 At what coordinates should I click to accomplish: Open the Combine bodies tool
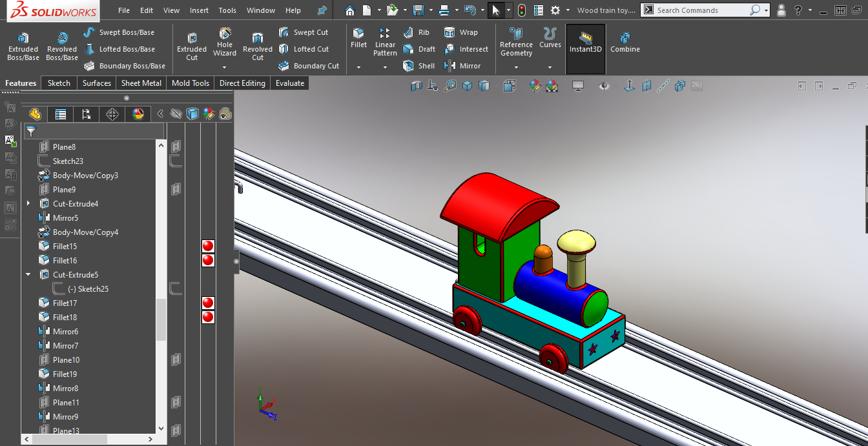click(x=625, y=42)
